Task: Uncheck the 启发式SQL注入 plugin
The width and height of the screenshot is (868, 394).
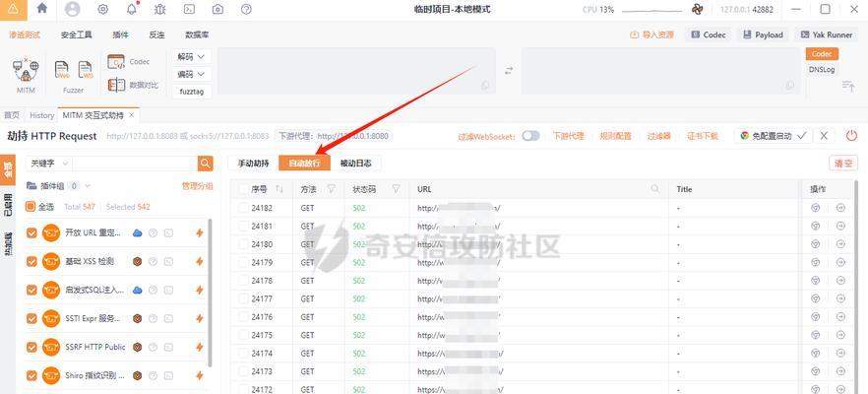Action: (31, 290)
